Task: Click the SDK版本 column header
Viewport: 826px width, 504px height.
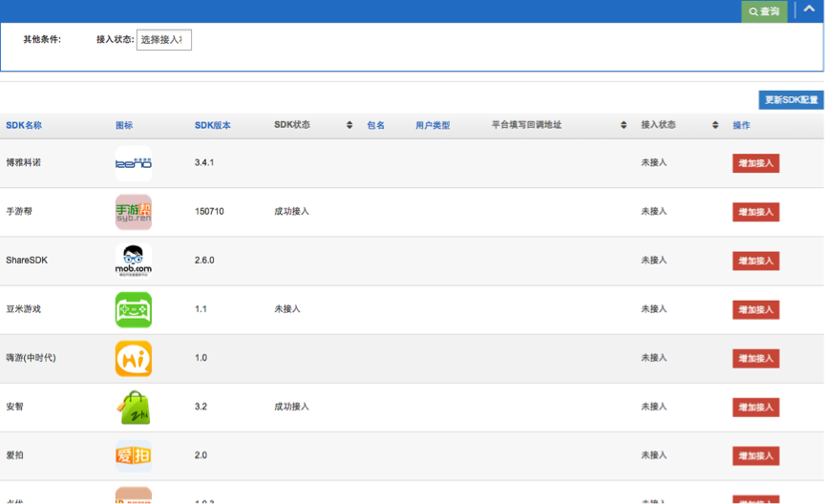Action: [x=213, y=125]
